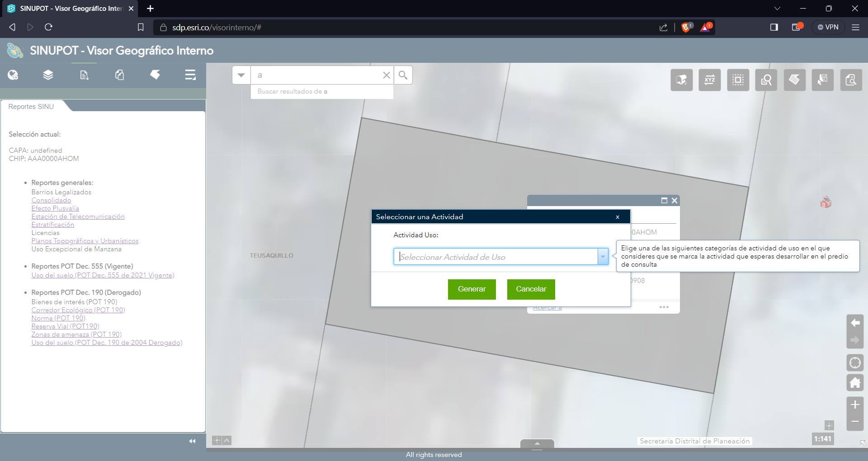Click the XYZ coordinate conversion tool
The height and width of the screenshot is (461, 868).
click(709, 80)
